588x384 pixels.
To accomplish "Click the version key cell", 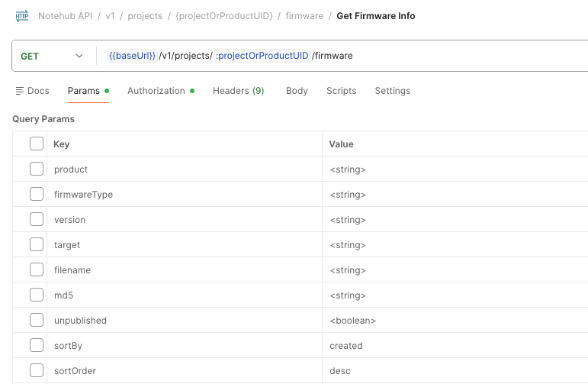I will (185, 220).
